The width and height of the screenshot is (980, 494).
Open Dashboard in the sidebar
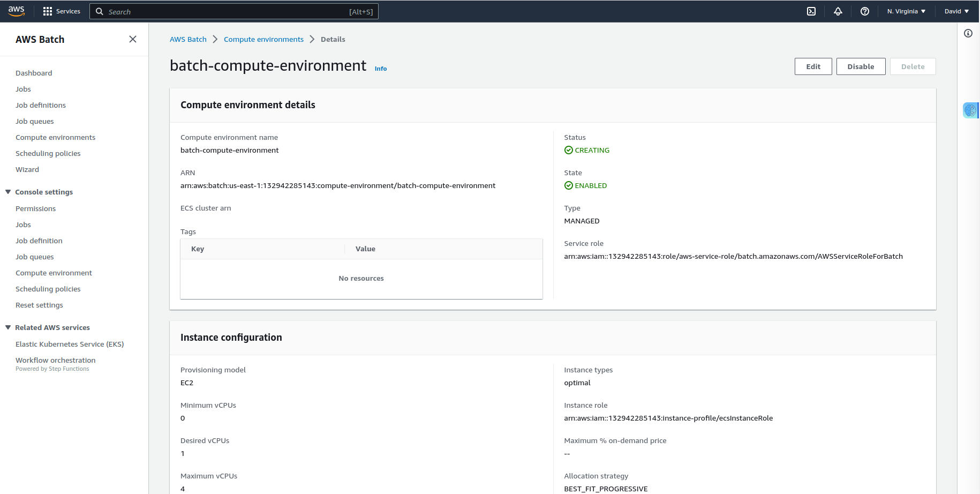(x=34, y=73)
